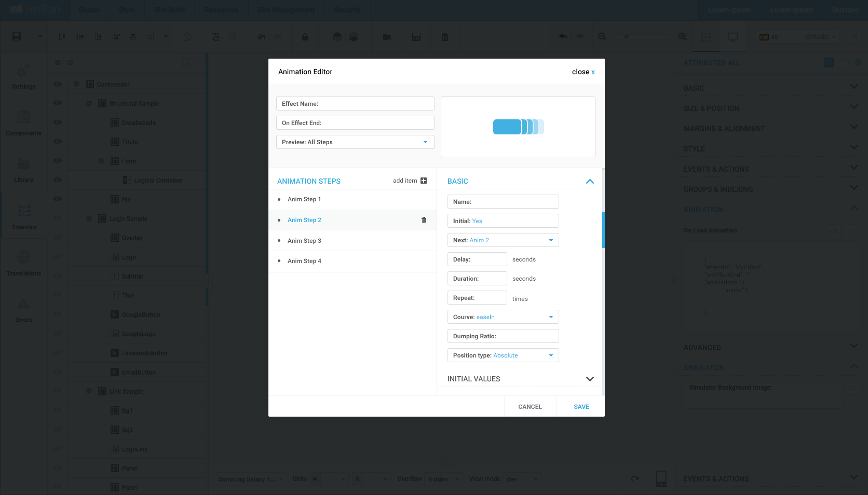Collapse the BASIC section chevron
Viewport: 868px width, 495px height.
coord(590,181)
